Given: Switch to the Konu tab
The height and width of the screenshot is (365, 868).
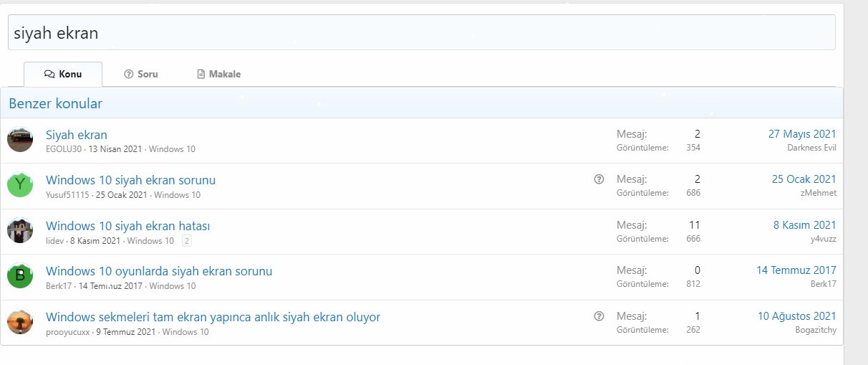Looking at the screenshot, I should pos(63,74).
